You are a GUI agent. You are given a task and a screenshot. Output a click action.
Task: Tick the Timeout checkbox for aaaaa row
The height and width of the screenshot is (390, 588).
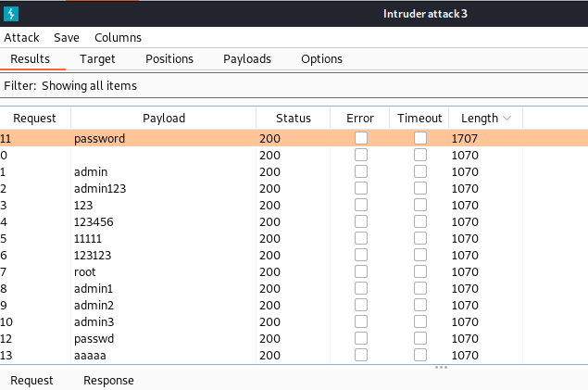420,355
